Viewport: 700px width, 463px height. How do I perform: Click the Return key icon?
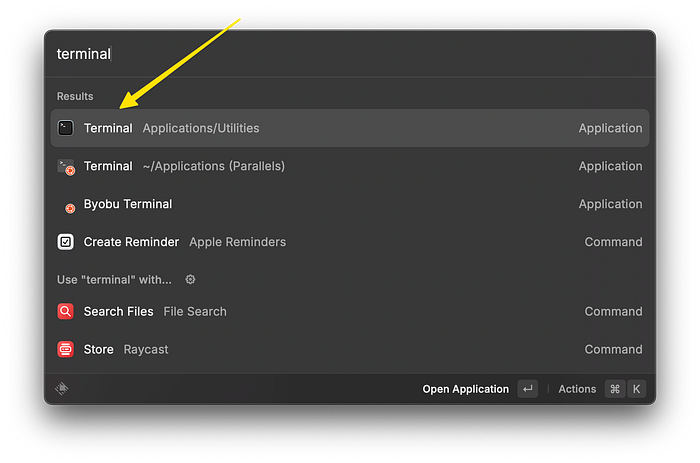point(528,389)
